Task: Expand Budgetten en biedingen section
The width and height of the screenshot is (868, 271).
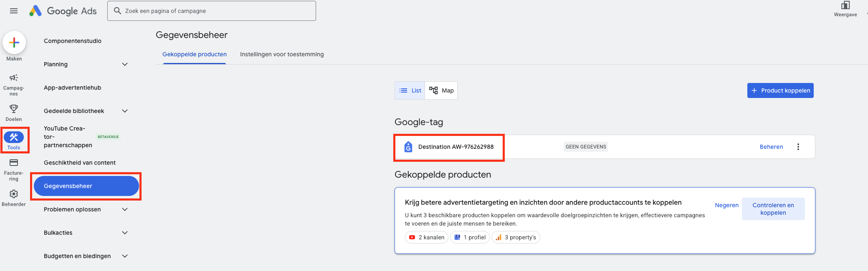Action: (x=86, y=256)
